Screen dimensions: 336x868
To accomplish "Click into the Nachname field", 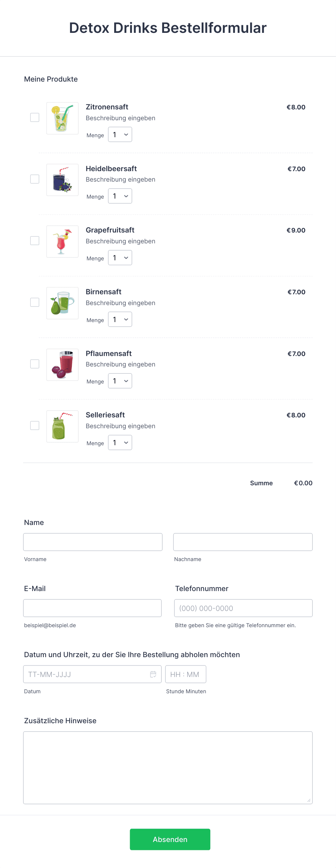I will 243,542.
